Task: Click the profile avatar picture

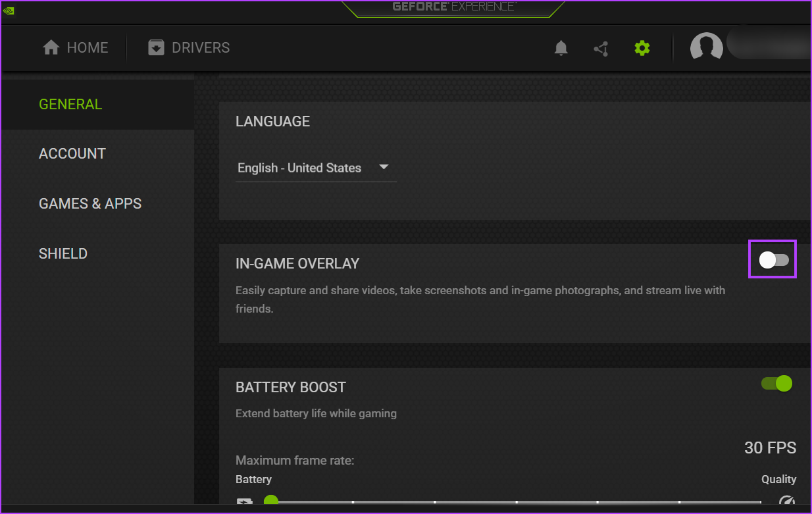Action: (706, 47)
